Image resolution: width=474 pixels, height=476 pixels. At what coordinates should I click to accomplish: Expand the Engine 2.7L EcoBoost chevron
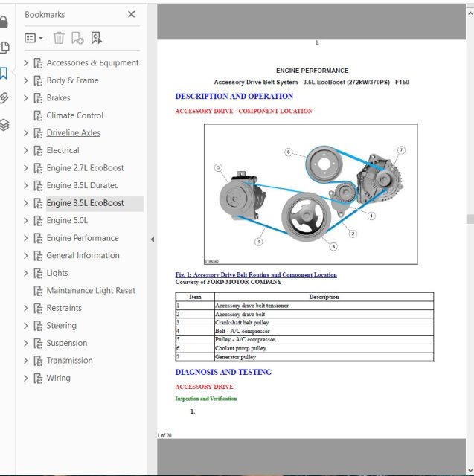click(25, 168)
